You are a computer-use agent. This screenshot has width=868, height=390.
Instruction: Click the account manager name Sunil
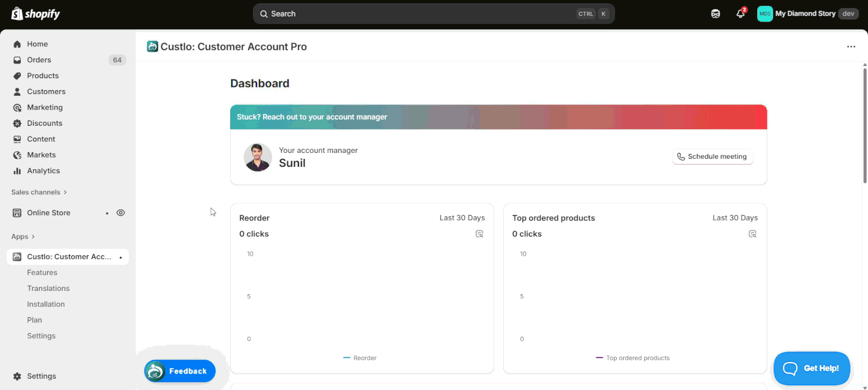[x=292, y=163]
